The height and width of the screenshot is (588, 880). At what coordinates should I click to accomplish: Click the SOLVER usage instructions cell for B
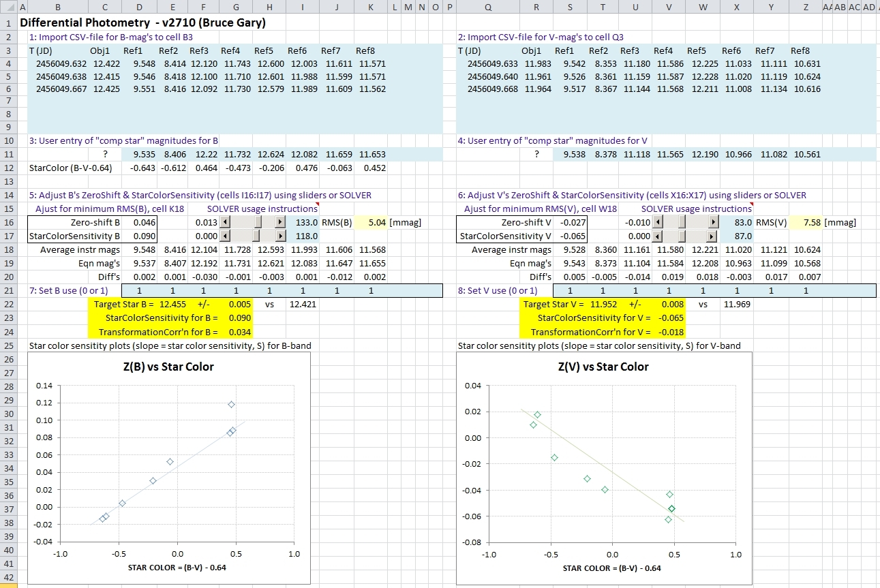click(x=262, y=208)
